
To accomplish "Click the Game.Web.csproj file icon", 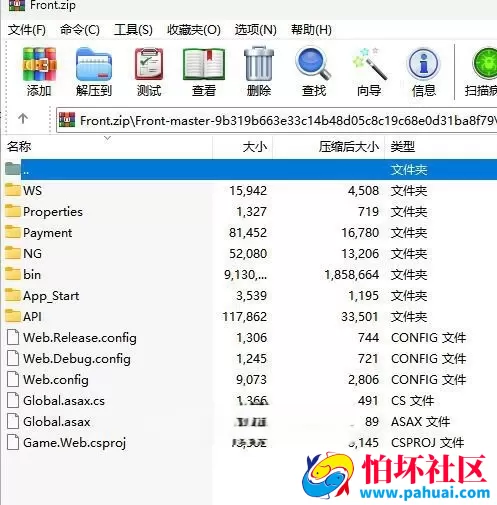I will click(13, 442).
